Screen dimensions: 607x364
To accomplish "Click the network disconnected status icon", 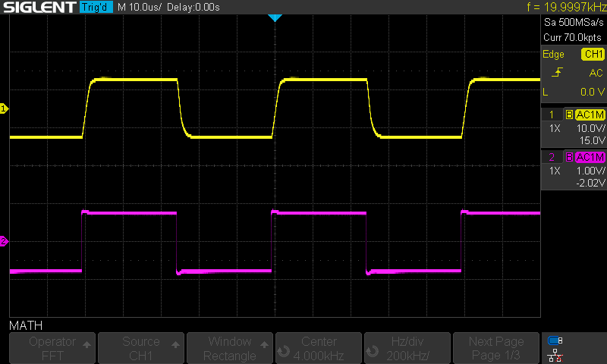I will pyautogui.click(x=555, y=355).
